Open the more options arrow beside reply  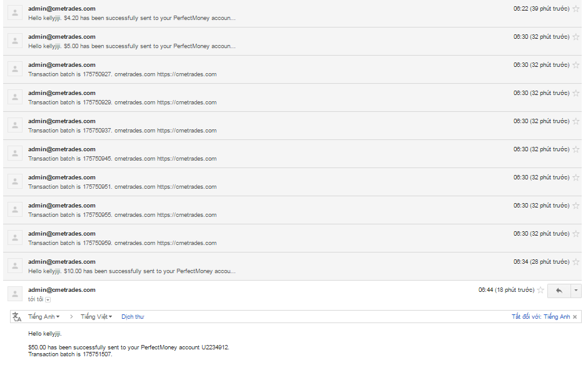tap(576, 291)
